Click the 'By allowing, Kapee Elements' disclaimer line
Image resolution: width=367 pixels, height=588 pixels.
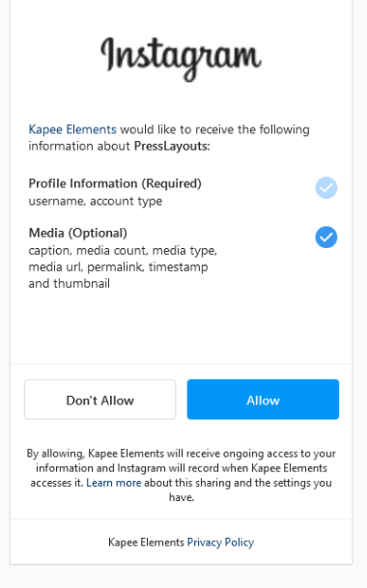click(x=181, y=454)
